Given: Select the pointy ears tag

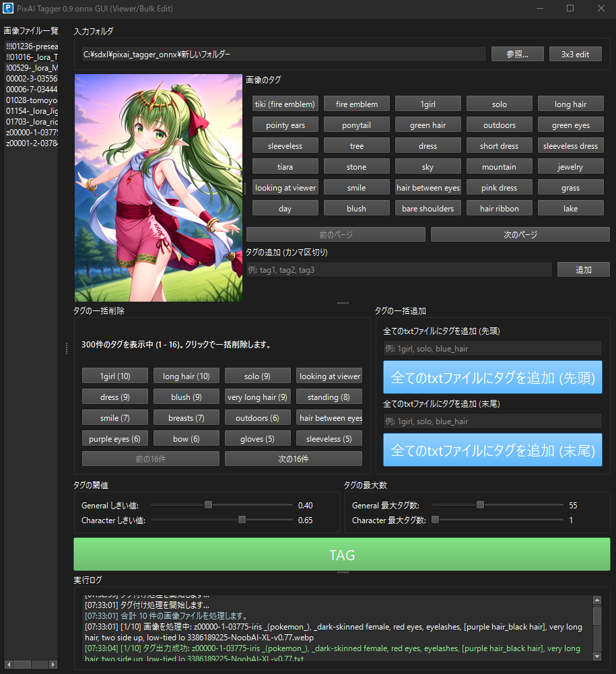Looking at the screenshot, I should (x=285, y=125).
